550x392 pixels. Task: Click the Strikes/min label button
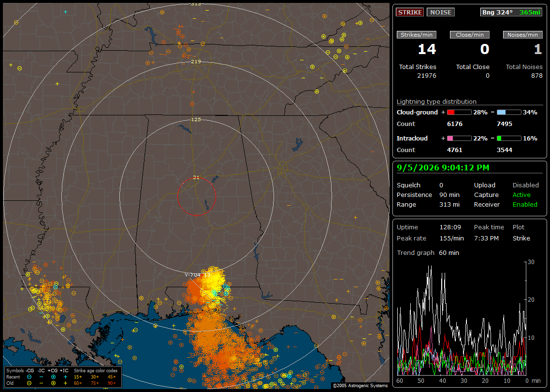pos(417,35)
